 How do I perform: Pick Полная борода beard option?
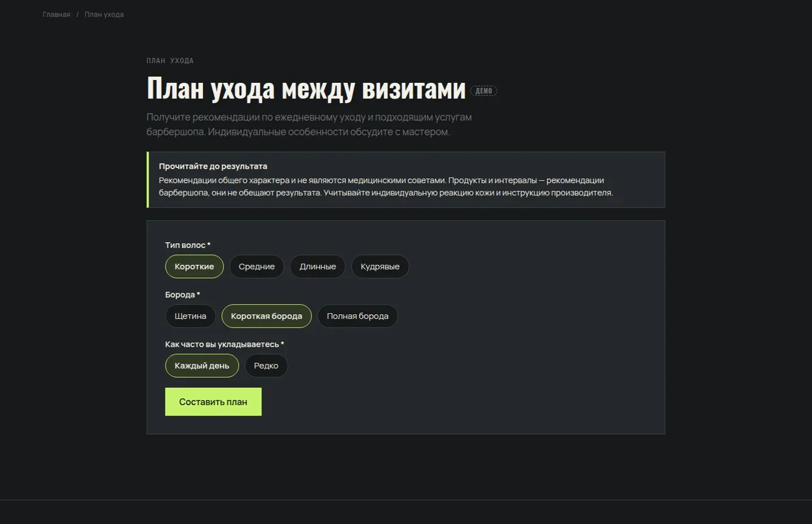click(x=358, y=316)
